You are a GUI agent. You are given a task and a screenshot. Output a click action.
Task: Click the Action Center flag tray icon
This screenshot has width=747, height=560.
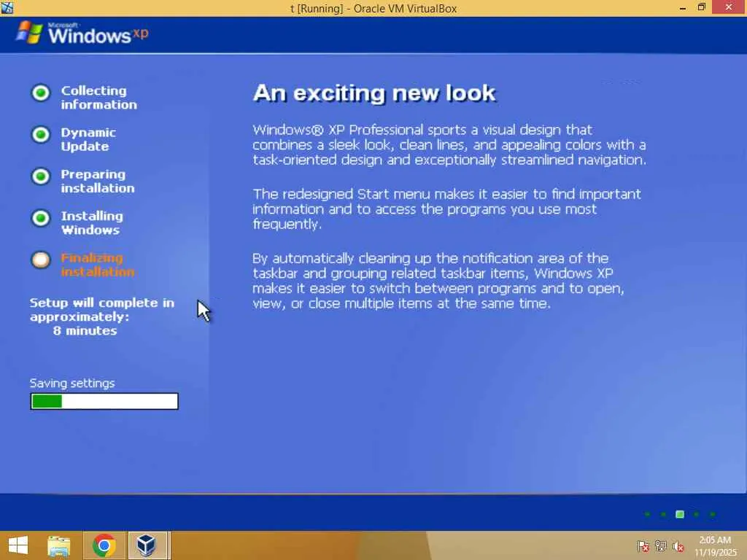643,546
